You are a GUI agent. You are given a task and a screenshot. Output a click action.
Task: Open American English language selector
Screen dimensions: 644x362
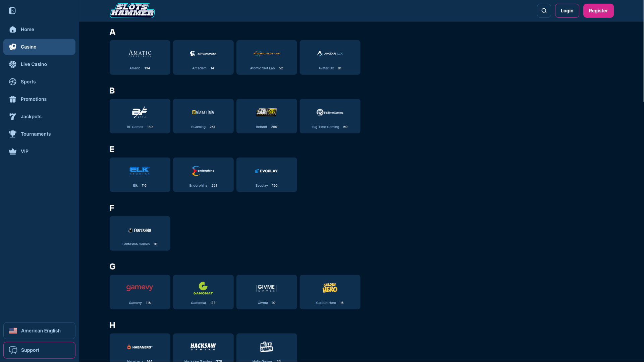[x=39, y=331]
